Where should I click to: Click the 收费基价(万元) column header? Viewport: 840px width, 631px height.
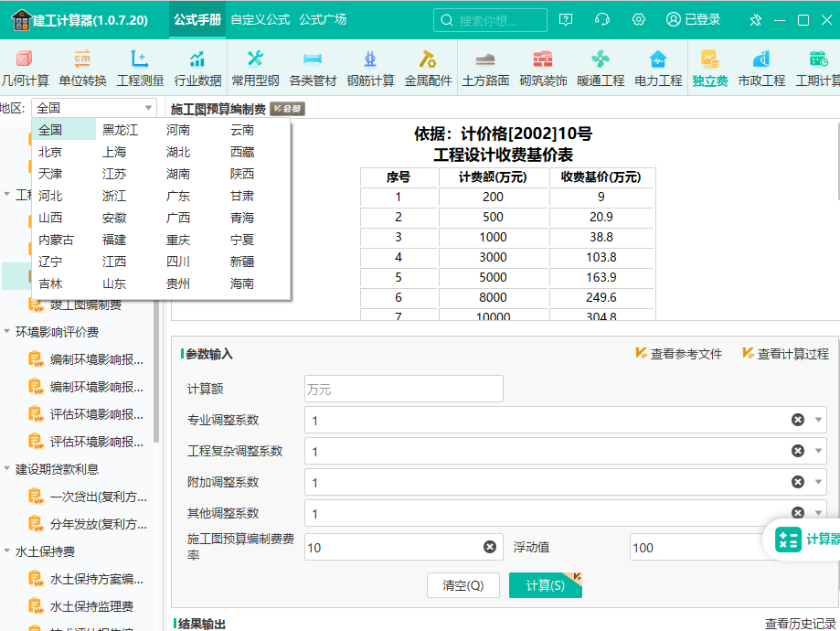(601, 176)
